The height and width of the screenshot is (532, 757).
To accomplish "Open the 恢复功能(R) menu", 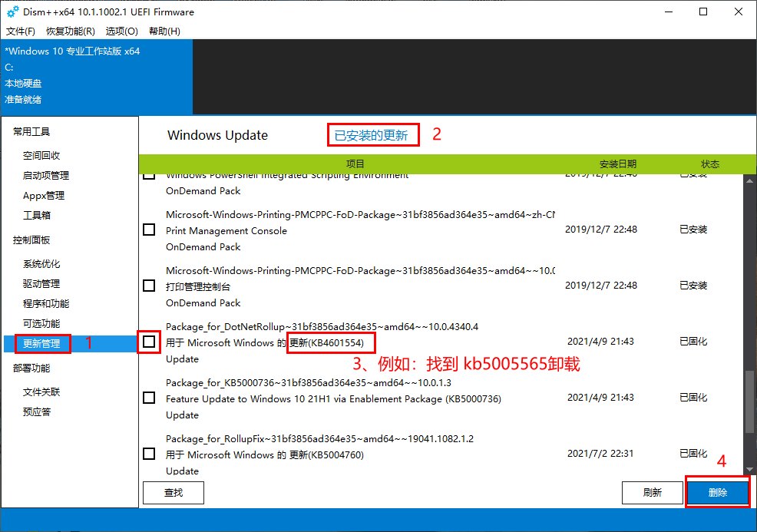I will click(71, 31).
